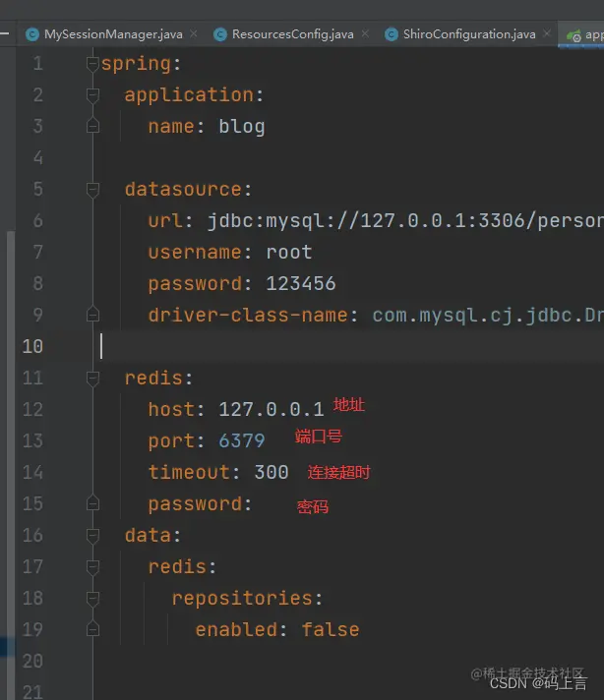Click the 'username: root' value
Screen dimensions: 604x700
tap(288, 253)
